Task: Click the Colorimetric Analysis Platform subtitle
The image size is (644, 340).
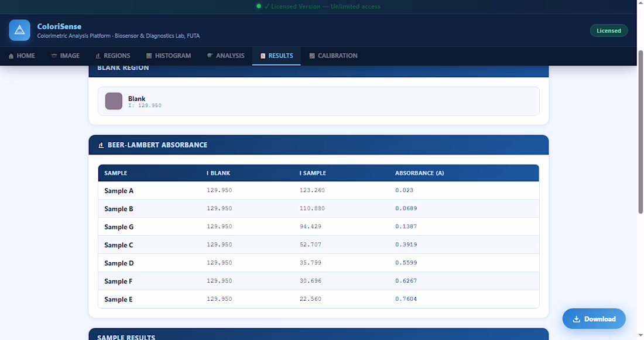Action: (x=118, y=36)
